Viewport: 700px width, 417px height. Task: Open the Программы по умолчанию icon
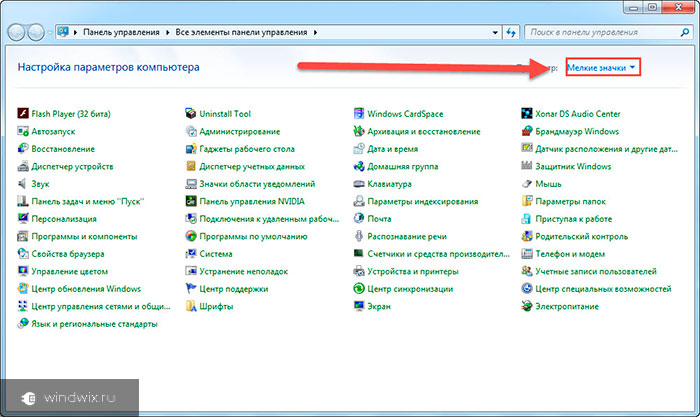191,236
